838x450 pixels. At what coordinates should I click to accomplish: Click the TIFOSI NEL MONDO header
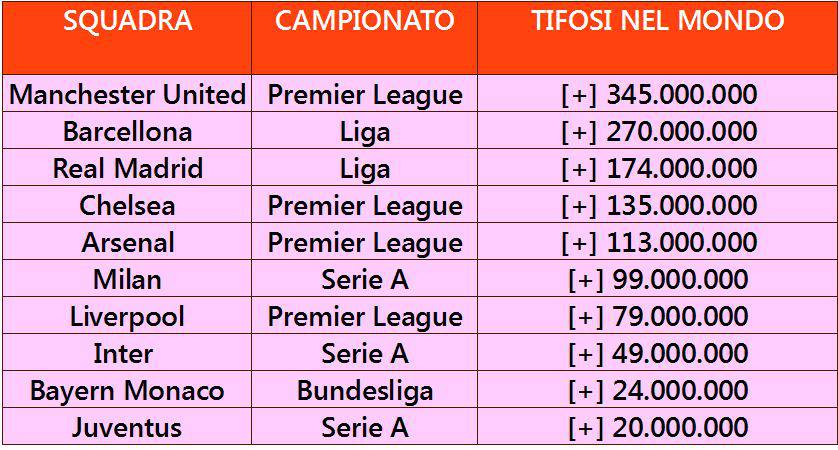pyautogui.click(x=658, y=22)
